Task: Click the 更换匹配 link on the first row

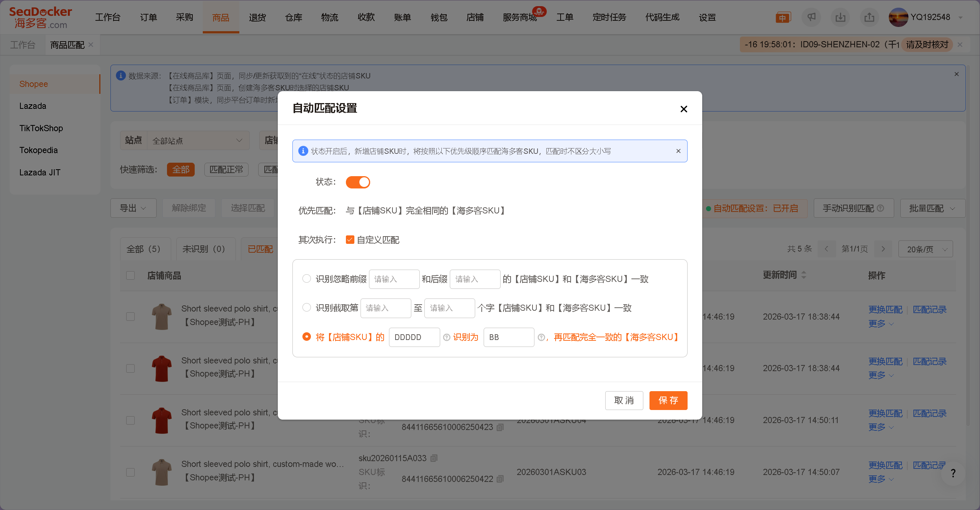Action: (x=885, y=309)
